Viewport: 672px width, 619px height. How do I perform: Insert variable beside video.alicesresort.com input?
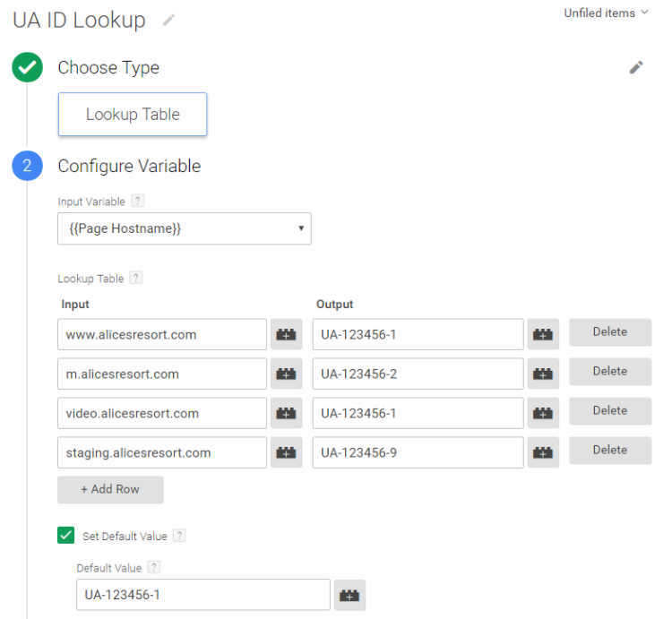287,413
